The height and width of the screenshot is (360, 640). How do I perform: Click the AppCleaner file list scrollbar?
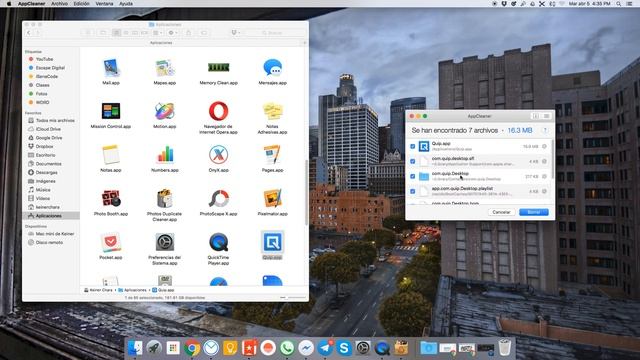point(552,158)
